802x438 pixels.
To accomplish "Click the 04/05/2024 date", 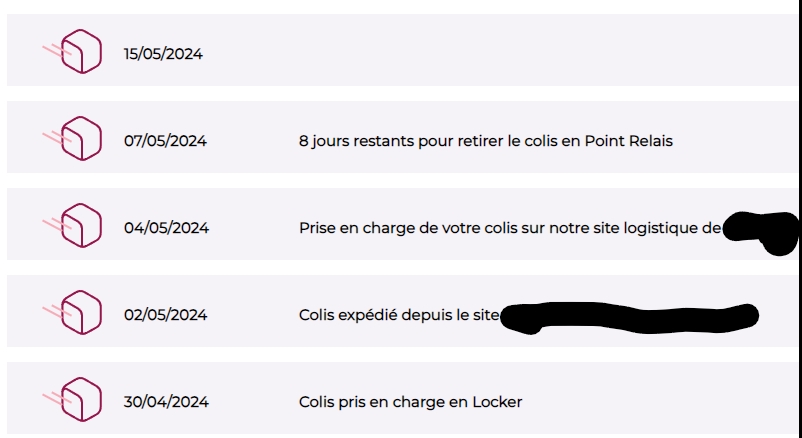I will [x=166, y=228].
